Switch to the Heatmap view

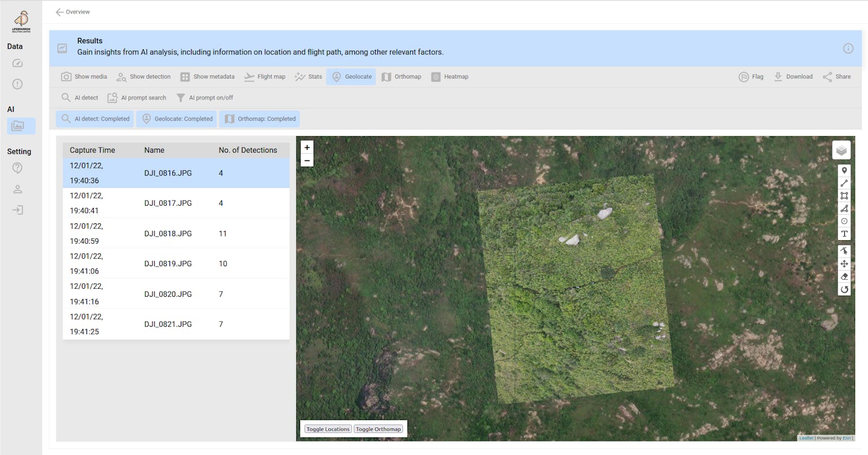click(450, 77)
